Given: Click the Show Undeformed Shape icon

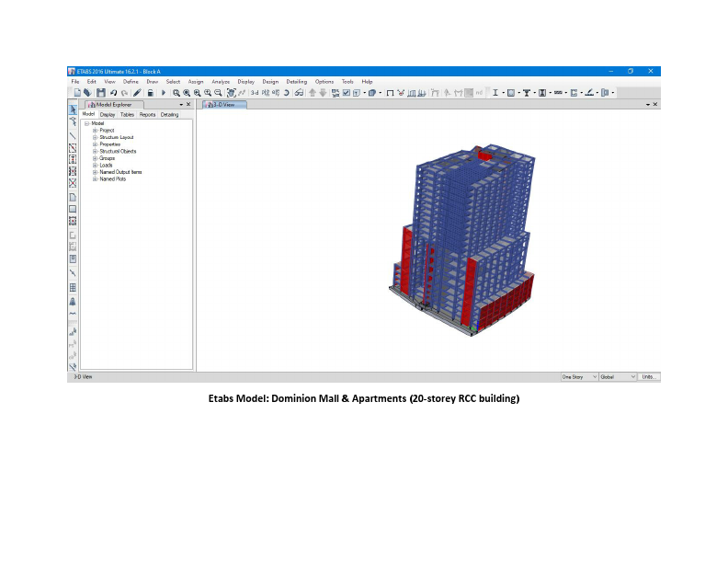Looking at the screenshot, I should point(390,93).
